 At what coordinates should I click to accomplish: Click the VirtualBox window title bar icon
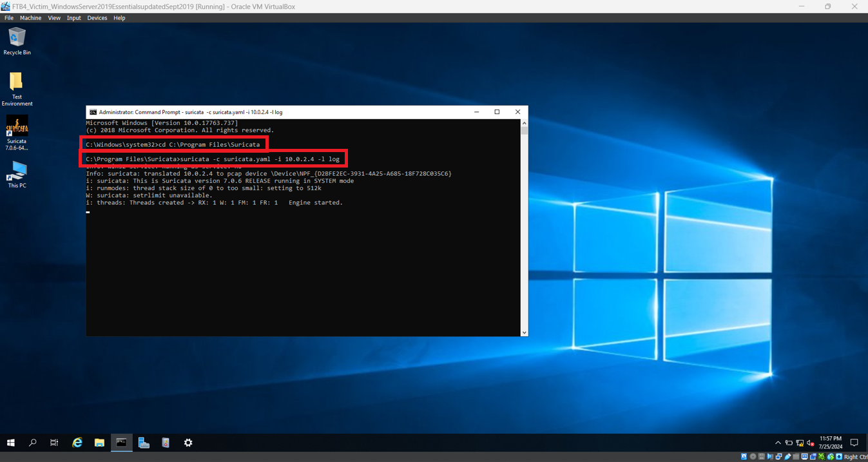pyautogui.click(x=5, y=6)
